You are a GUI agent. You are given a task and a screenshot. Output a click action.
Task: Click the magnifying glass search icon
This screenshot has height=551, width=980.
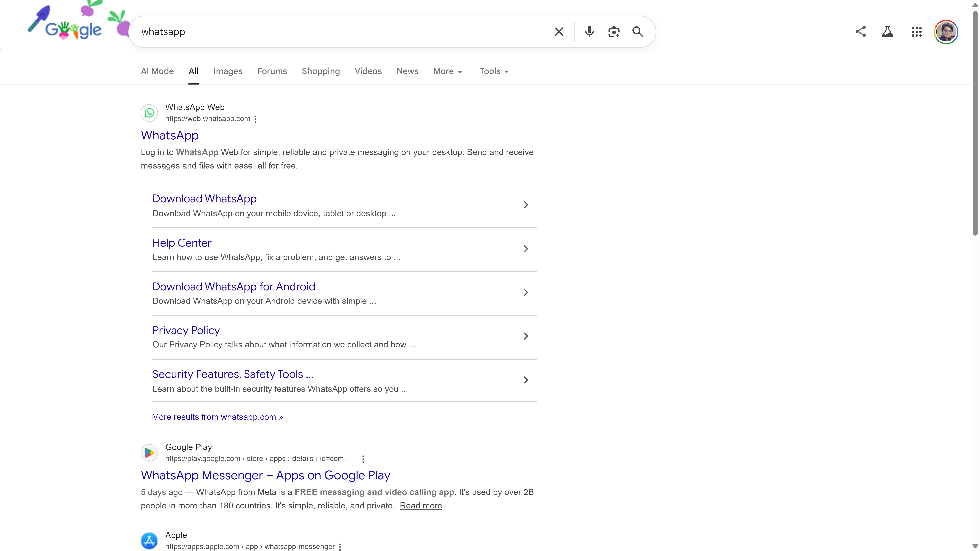638,32
